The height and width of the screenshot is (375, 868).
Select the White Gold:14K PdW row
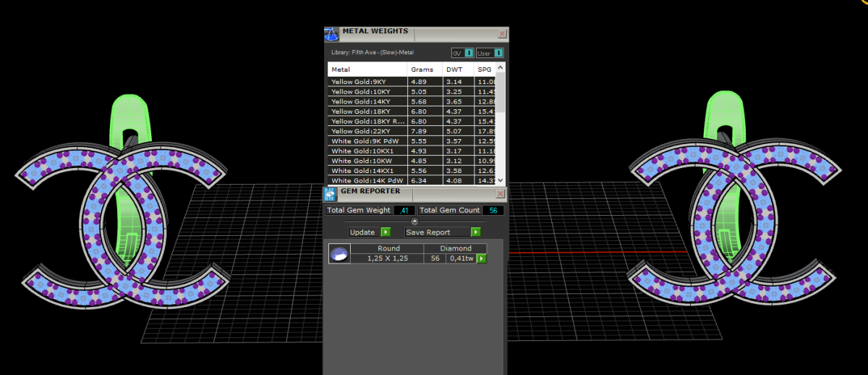pos(367,180)
